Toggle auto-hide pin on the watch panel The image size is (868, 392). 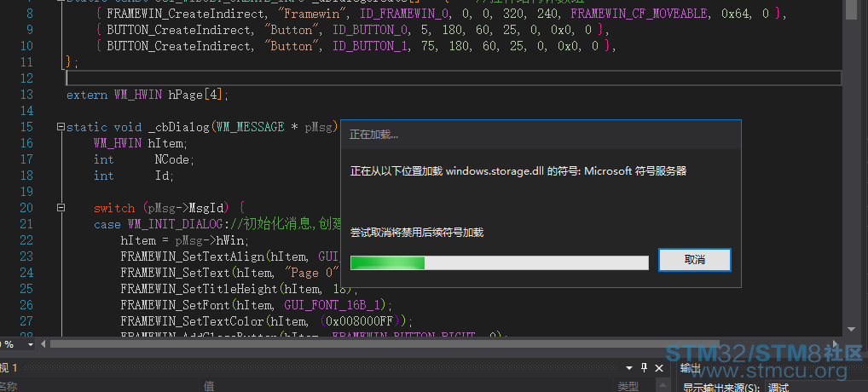[644, 367]
